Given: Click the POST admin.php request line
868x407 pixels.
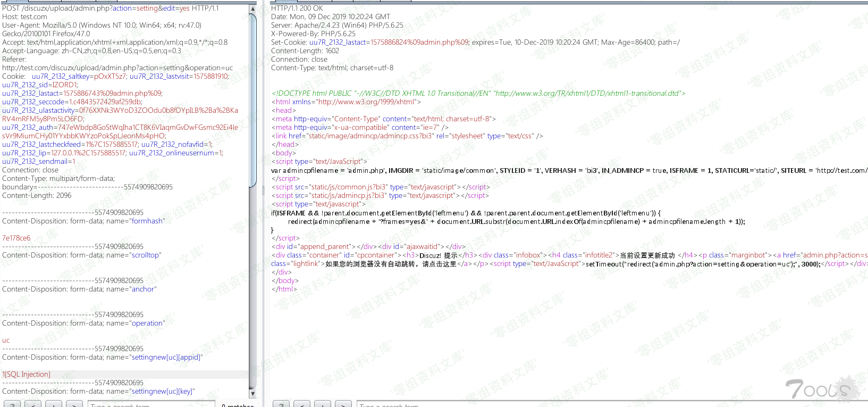Looking at the screenshot, I should pyautogui.click(x=110, y=8).
